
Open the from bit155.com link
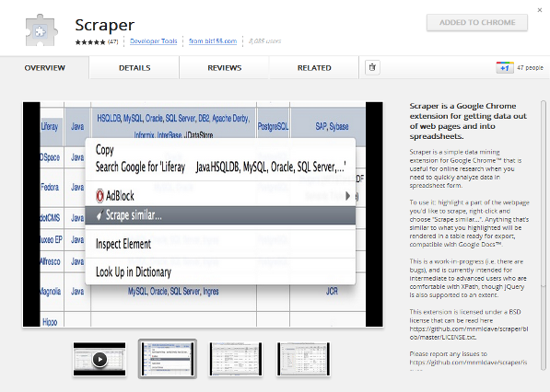[x=213, y=41]
